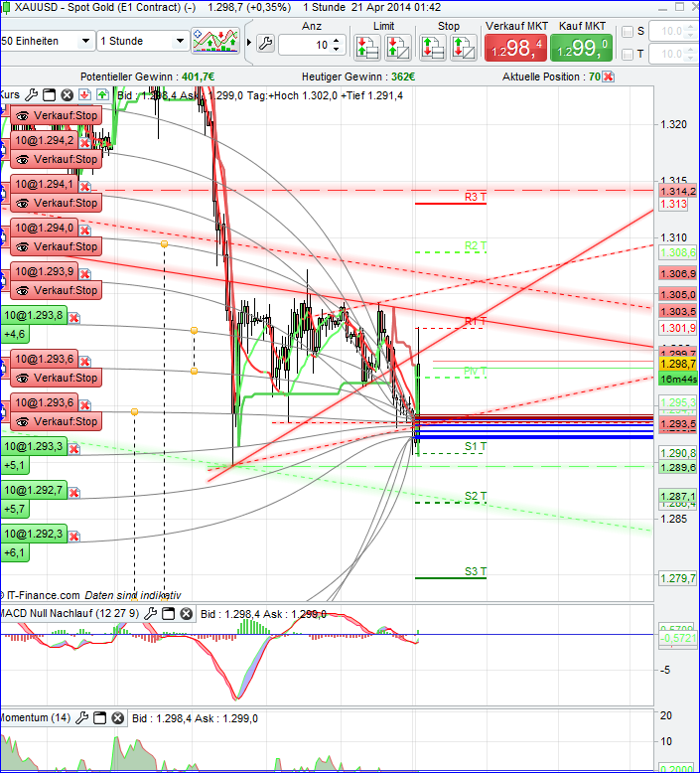Viewport: 700px width, 773px height.
Task: Increase Anz quantity with up arrow
Action: pyautogui.click(x=336, y=41)
